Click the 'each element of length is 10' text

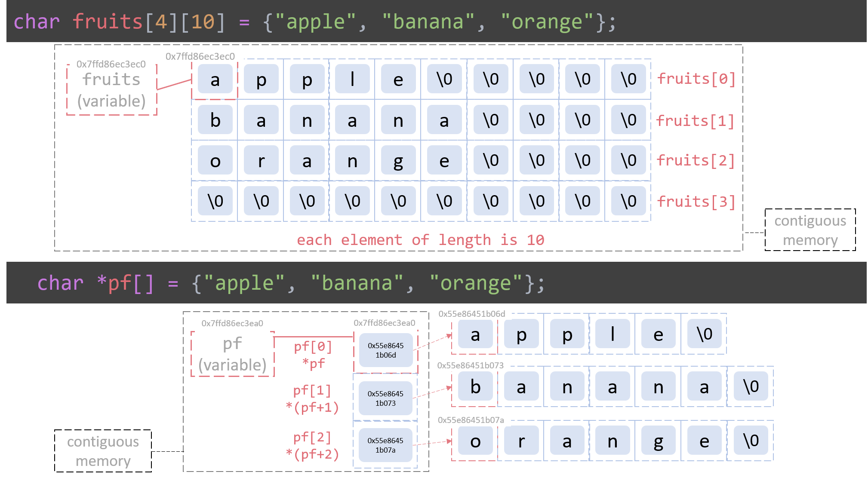click(420, 240)
